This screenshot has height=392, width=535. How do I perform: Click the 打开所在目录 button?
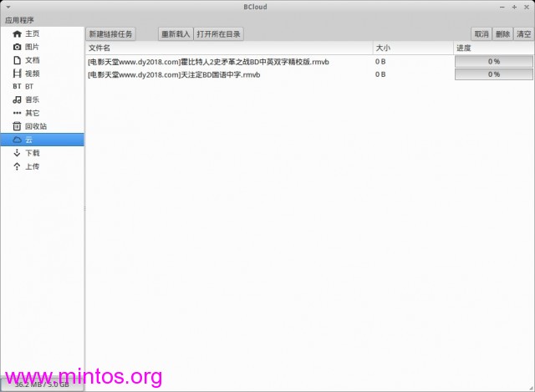coord(218,34)
